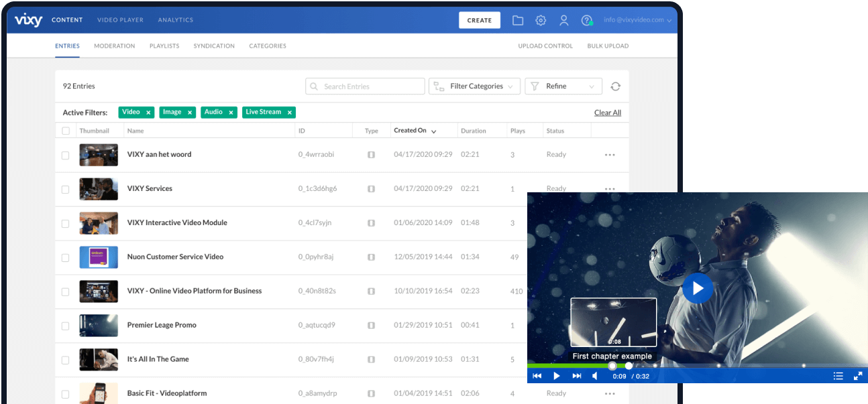Open the user profile icon
The image size is (868, 404).
(x=563, y=20)
